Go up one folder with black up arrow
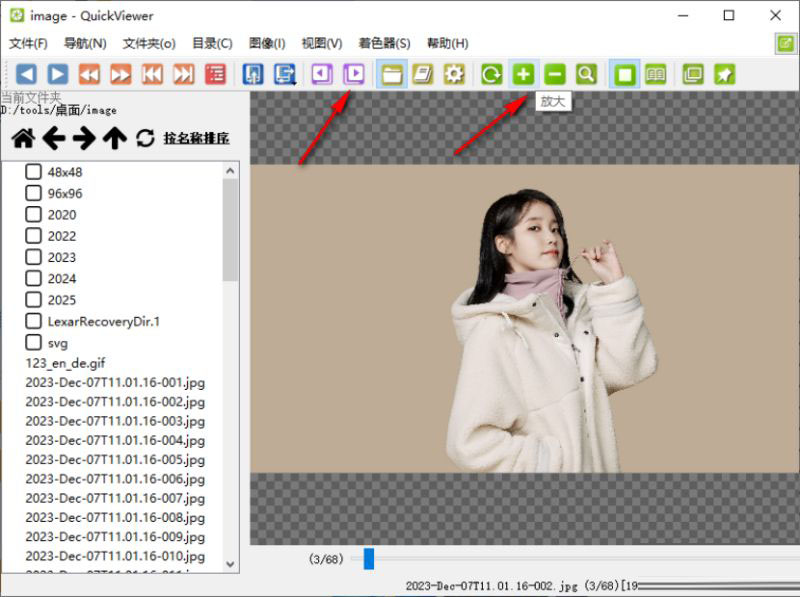800x597 pixels. click(115, 138)
